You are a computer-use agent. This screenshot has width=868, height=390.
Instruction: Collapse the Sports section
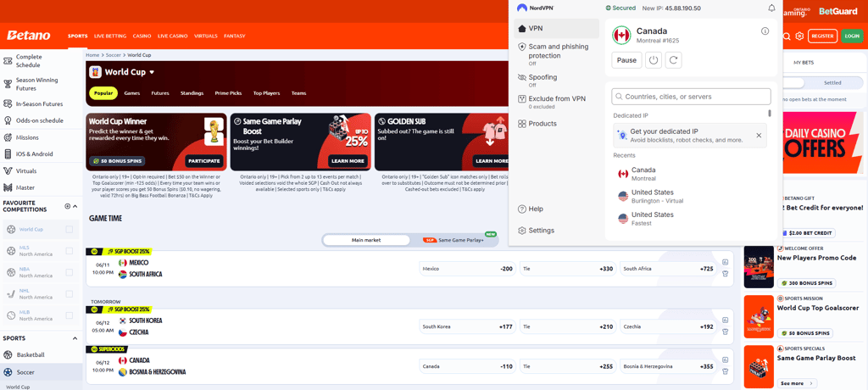click(x=75, y=338)
